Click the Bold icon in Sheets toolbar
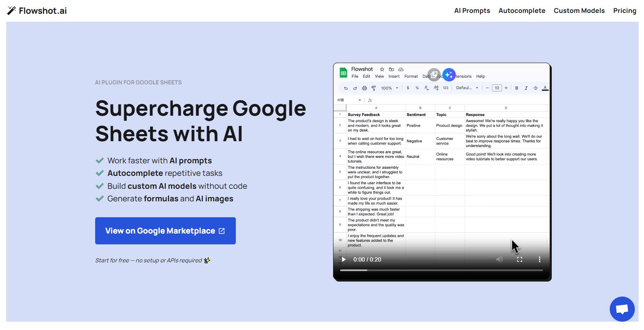The image size is (644, 330). click(x=517, y=88)
